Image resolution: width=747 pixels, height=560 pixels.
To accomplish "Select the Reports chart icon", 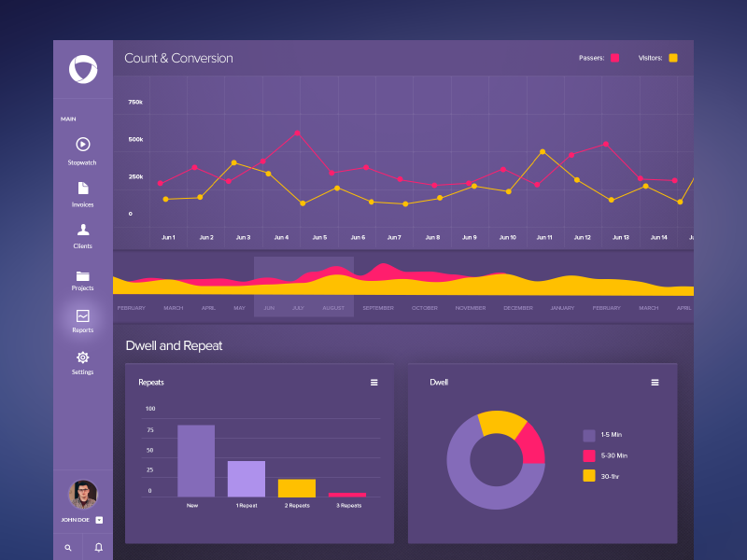I will 83,315.
